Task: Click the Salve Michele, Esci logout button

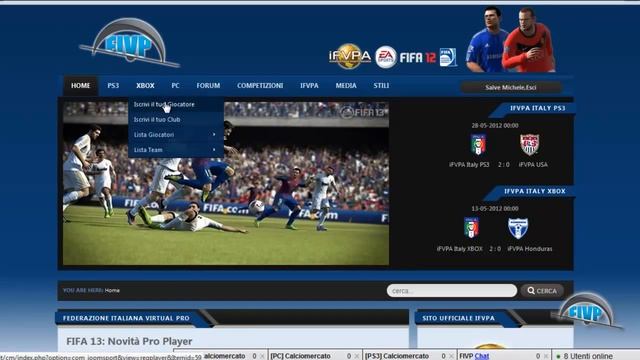Action: tap(511, 87)
